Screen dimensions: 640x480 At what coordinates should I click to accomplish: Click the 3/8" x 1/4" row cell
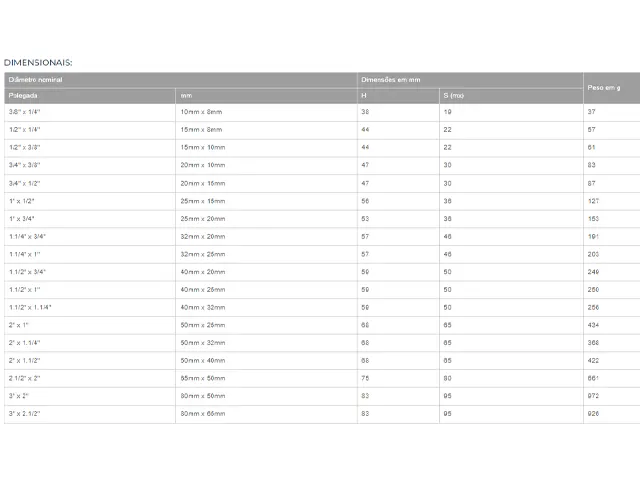[x=90, y=112]
